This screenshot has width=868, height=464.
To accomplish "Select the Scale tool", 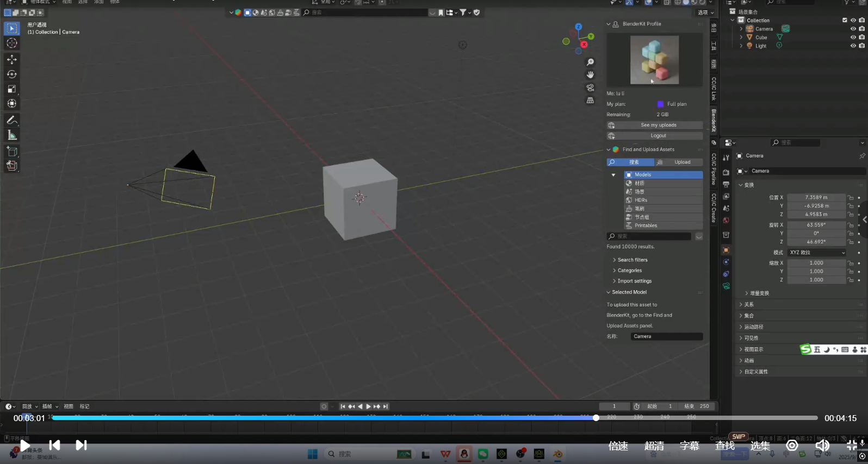I will click(x=11, y=89).
